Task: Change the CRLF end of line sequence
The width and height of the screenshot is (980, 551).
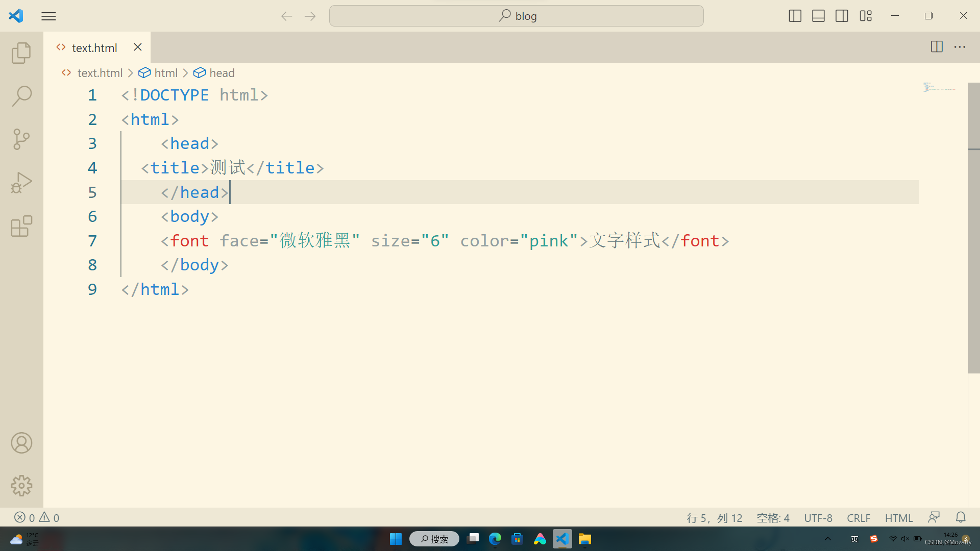Action: point(859,518)
